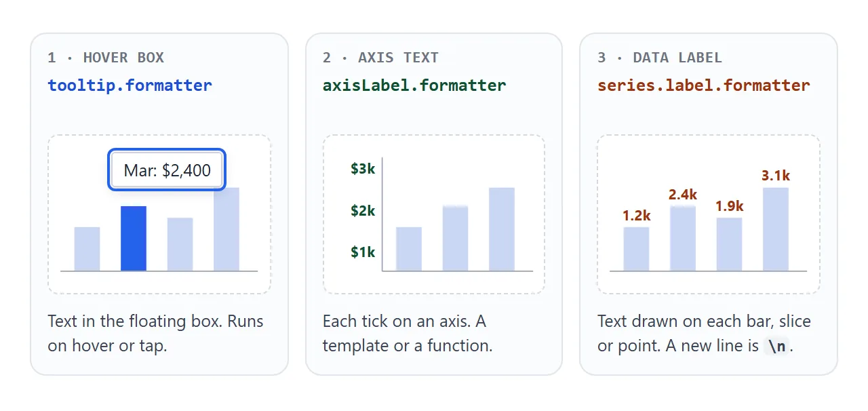The width and height of the screenshot is (868, 411).
Task: Click the 1.9k data label
Action: [x=730, y=206]
